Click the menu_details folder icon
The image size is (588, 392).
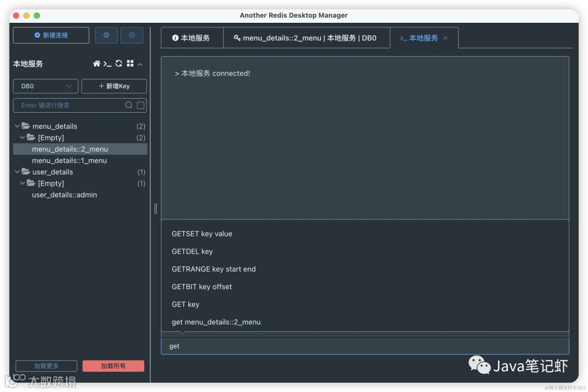(26, 126)
